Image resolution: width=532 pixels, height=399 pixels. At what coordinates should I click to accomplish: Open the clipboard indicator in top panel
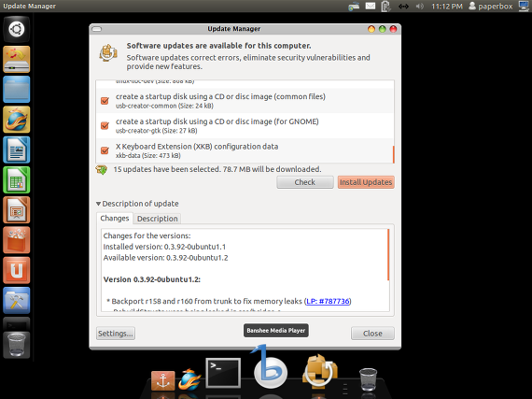pyautogui.click(x=385, y=7)
